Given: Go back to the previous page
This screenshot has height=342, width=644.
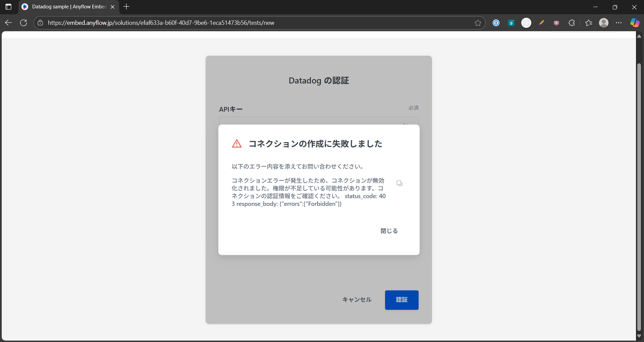Looking at the screenshot, I should coord(8,23).
